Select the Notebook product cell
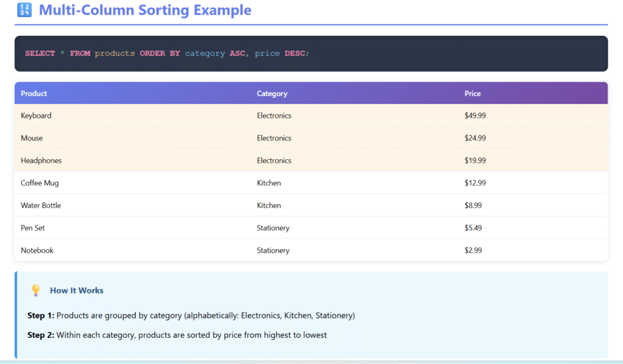 pos(37,250)
